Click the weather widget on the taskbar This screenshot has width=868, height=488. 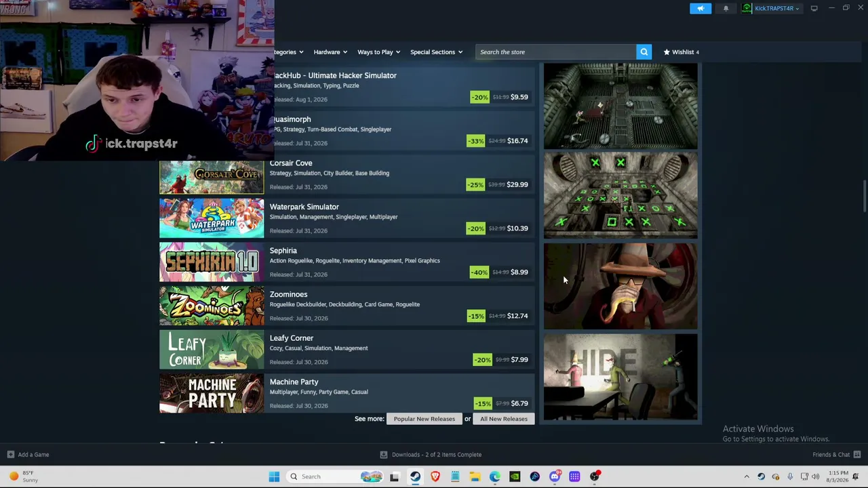click(23, 476)
